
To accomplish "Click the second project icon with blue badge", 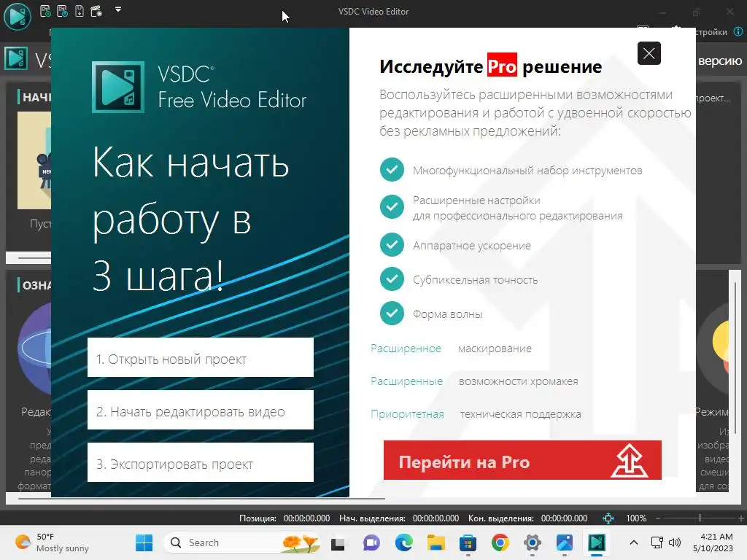I will coord(63,11).
